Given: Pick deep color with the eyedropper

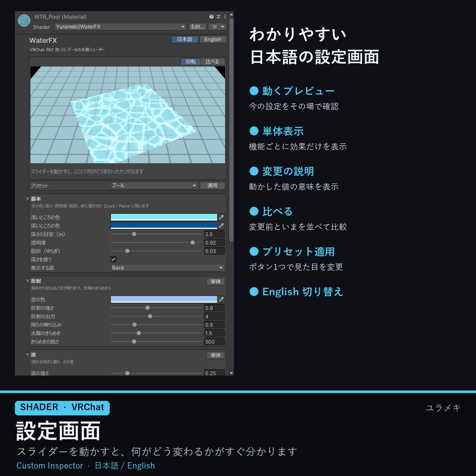Looking at the screenshot, I should (221, 225).
